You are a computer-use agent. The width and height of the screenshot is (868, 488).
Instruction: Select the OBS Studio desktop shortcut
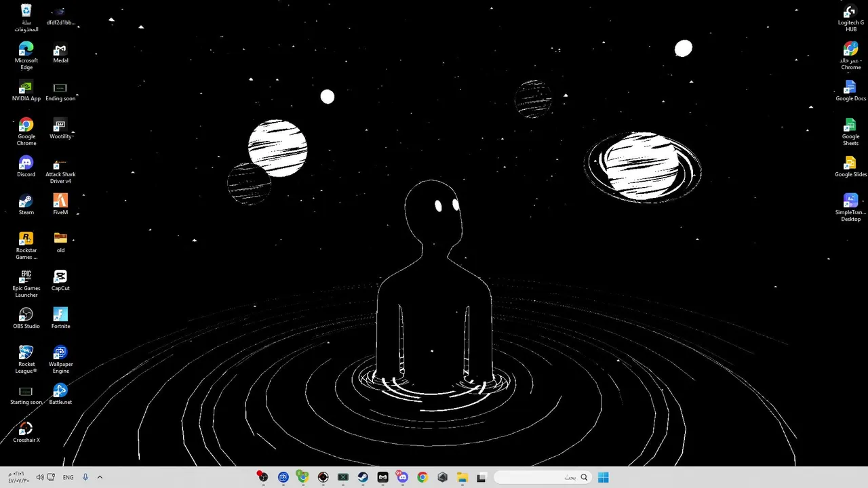point(26,319)
